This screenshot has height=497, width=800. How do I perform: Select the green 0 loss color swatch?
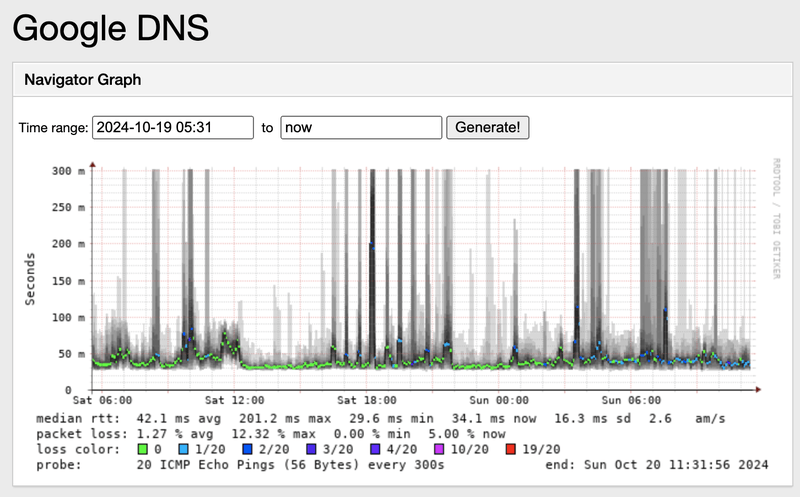pyautogui.click(x=142, y=449)
